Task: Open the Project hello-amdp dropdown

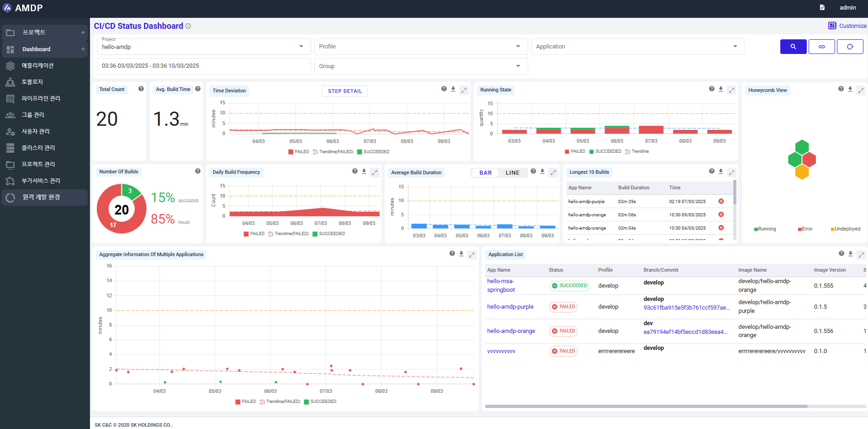Action: (204, 47)
